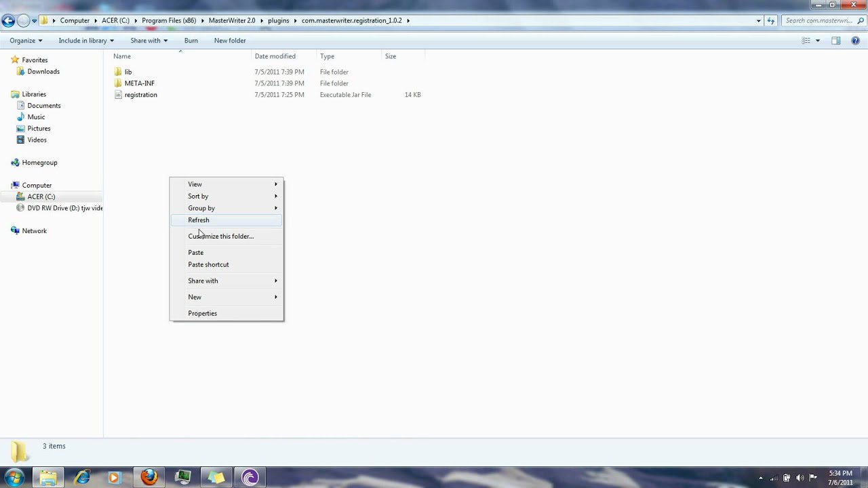This screenshot has height=488, width=868.
Task: Click the Refresh address bar icon
Action: [x=770, y=20]
